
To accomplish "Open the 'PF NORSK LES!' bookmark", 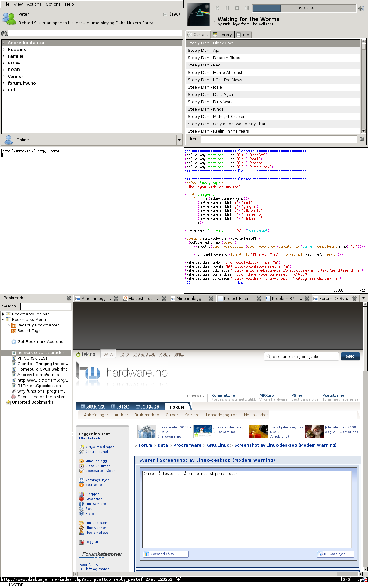I will pos(32,358).
